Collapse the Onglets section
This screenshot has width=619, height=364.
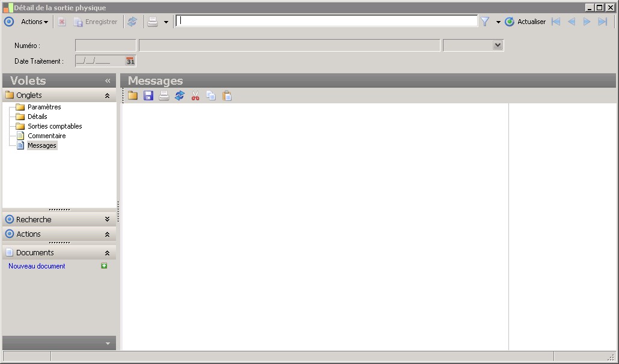coord(107,96)
